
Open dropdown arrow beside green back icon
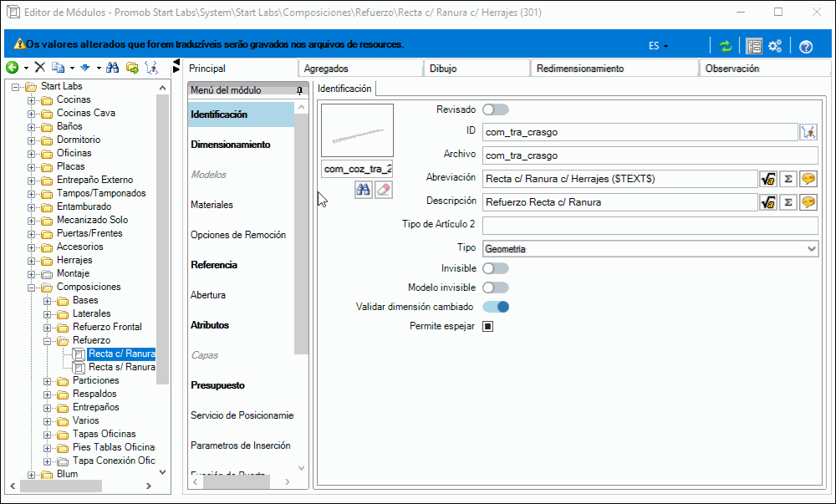(26, 68)
